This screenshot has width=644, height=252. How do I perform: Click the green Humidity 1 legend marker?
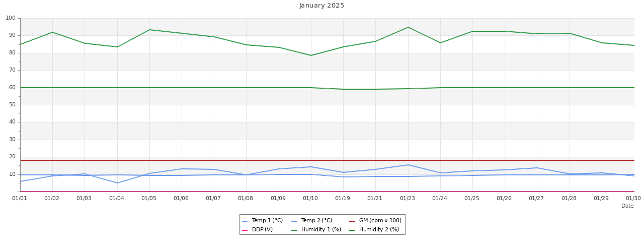pos(294,230)
